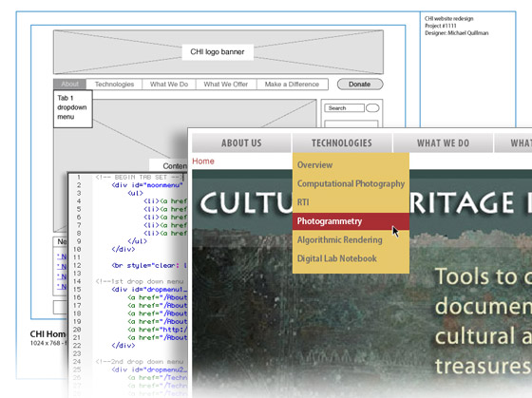Click the About tab in wireframe
This screenshot has height=398, width=532.
[70, 85]
